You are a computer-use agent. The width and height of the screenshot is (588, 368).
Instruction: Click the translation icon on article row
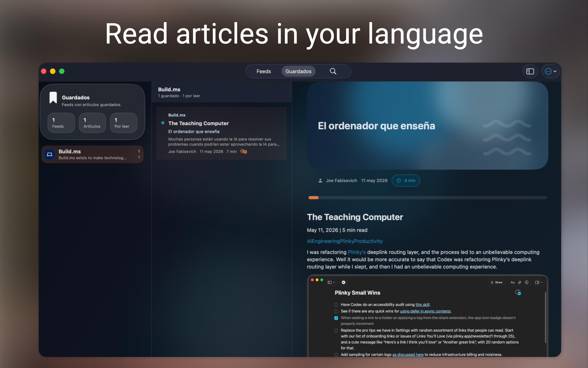(243, 151)
